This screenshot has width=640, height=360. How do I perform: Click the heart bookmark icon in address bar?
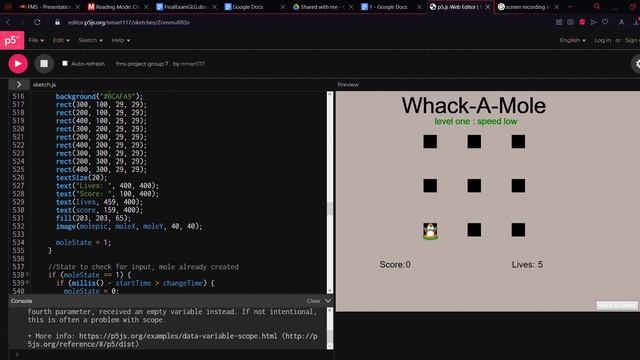coord(605,22)
